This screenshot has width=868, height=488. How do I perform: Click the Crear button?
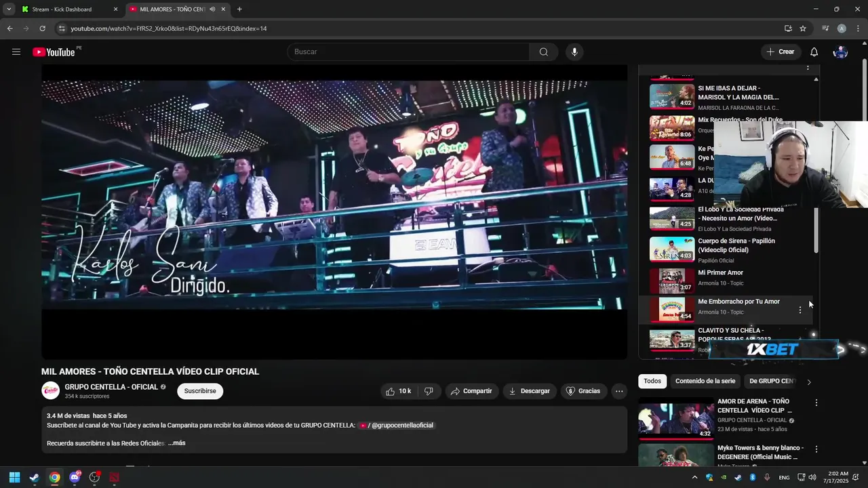781,52
